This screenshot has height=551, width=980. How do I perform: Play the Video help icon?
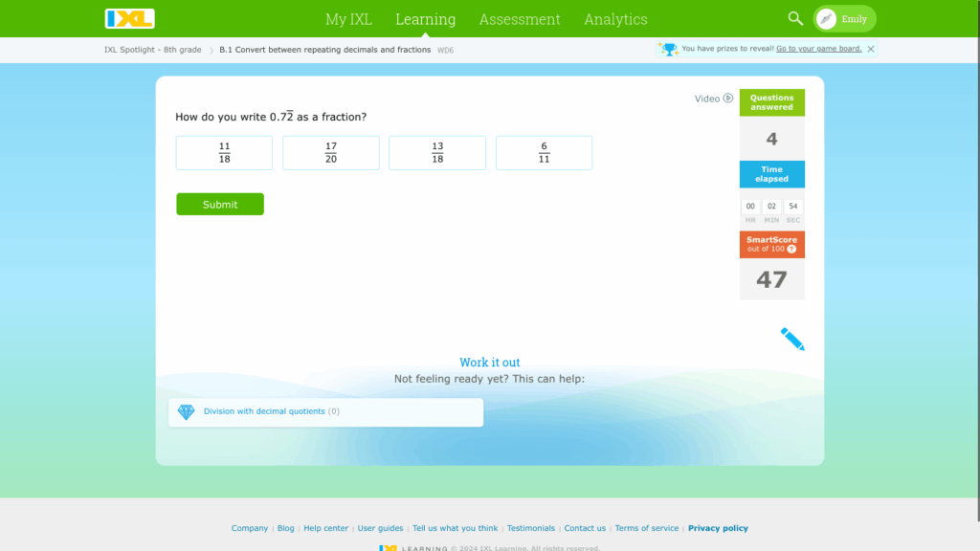[x=727, y=99]
